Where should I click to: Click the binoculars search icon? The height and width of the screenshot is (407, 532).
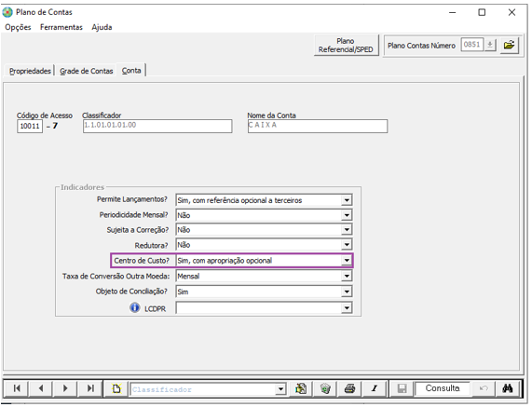point(508,388)
